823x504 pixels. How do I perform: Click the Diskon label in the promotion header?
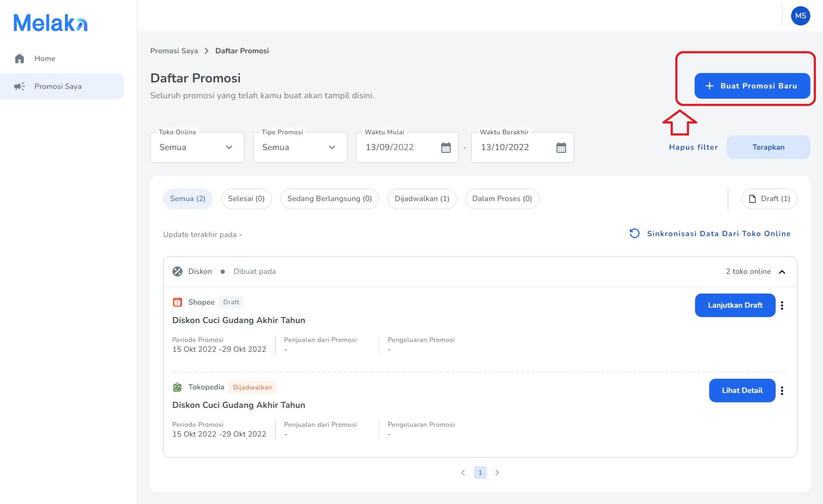tap(200, 271)
